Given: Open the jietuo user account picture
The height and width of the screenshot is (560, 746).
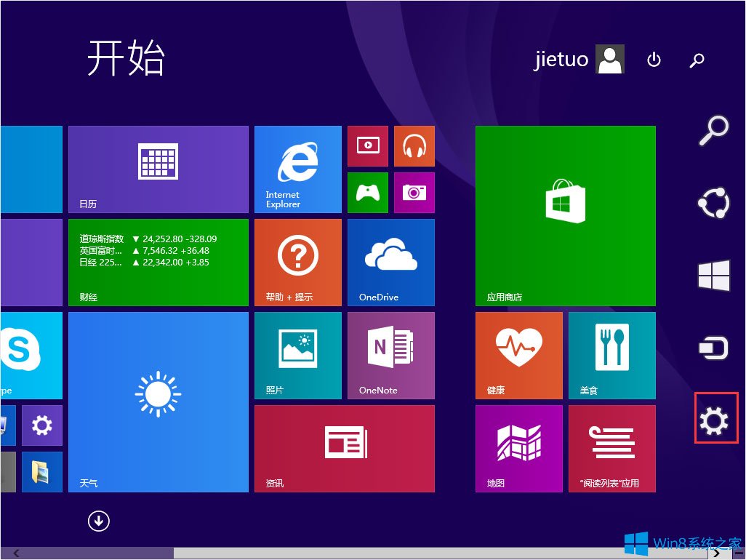Looking at the screenshot, I should pos(611,59).
